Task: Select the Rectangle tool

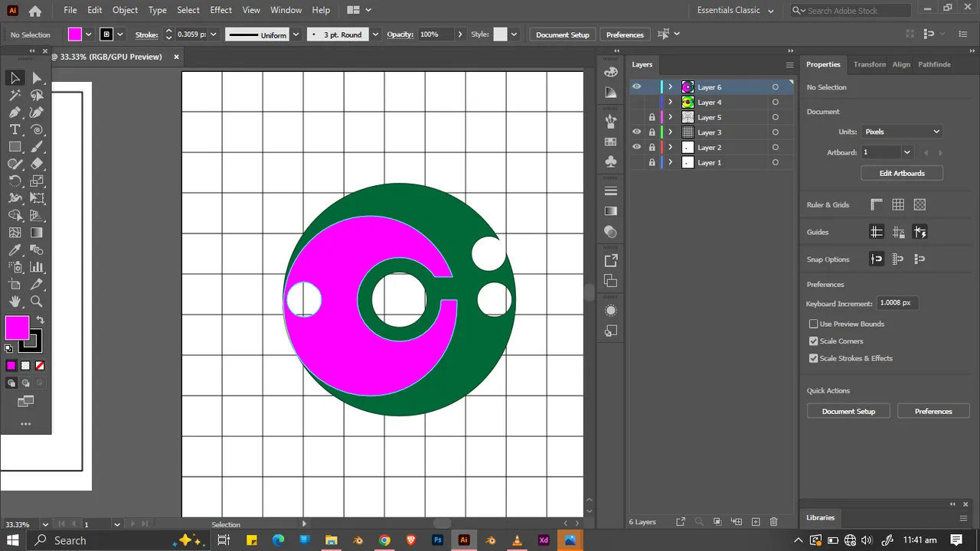Action: [x=15, y=147]
